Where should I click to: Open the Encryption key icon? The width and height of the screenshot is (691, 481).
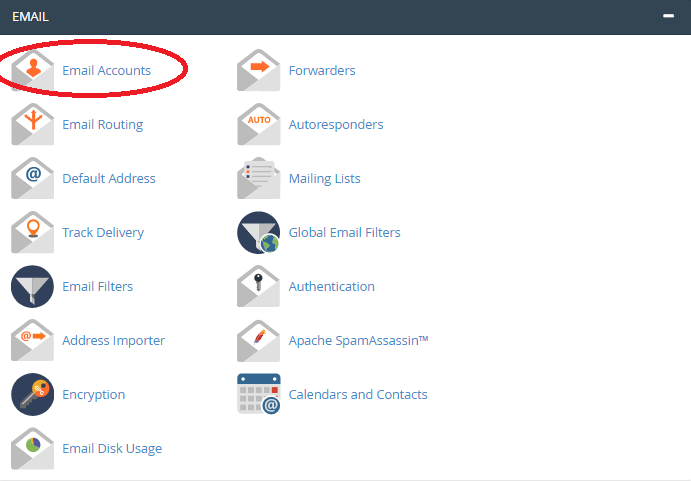point(33,394)
